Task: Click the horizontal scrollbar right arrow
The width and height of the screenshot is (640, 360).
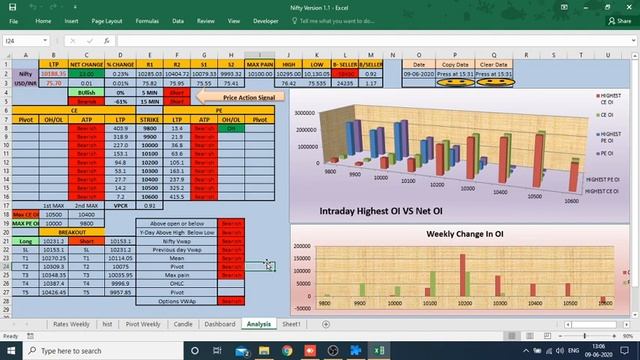Action: click(627, 324)
